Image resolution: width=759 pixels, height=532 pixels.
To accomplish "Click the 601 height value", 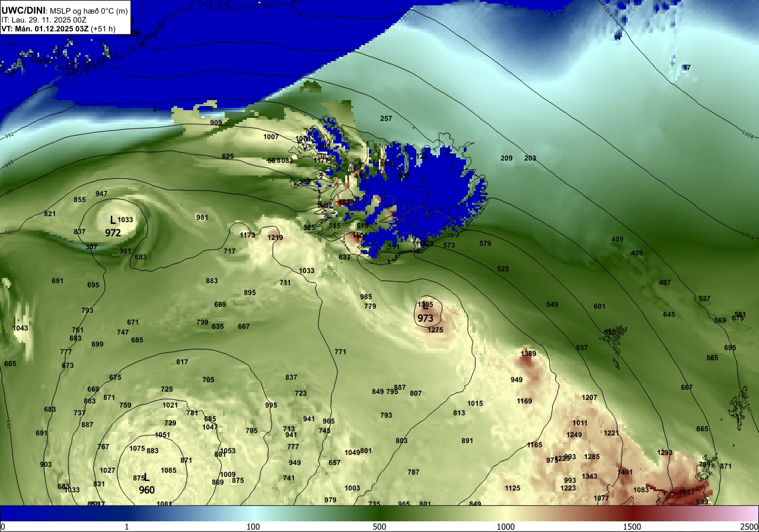I will point(599,306).
